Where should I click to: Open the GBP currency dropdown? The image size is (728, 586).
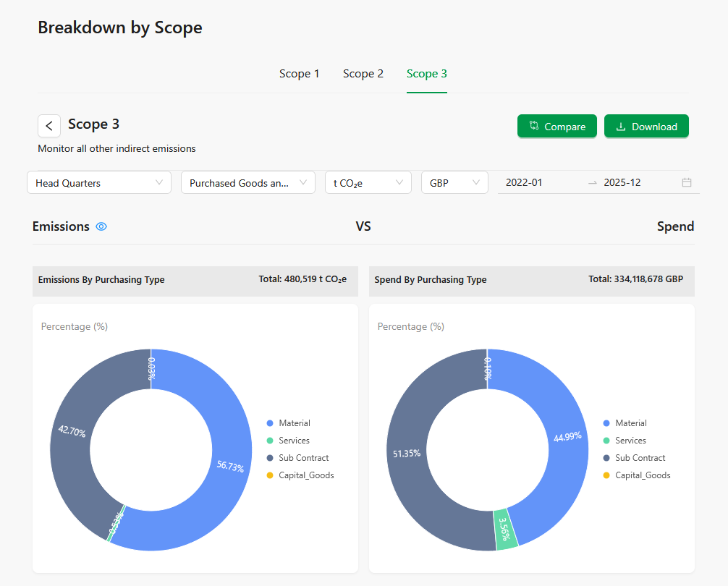[454, 183]
